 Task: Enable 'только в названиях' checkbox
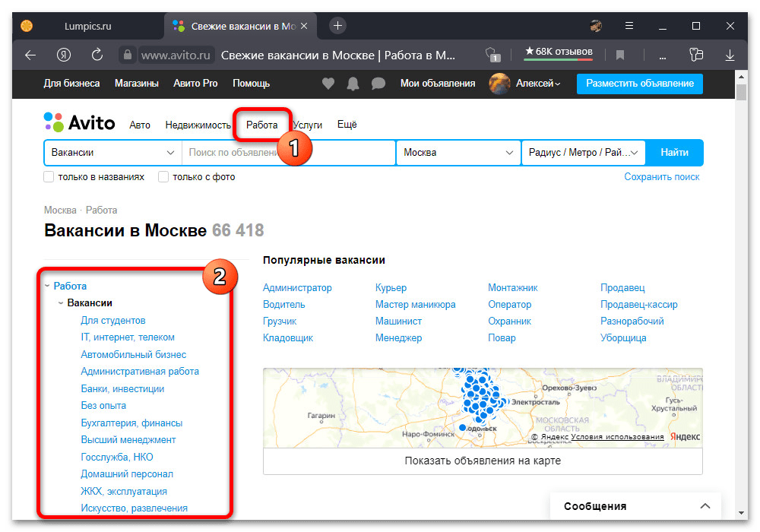click(x=49, y=177)
